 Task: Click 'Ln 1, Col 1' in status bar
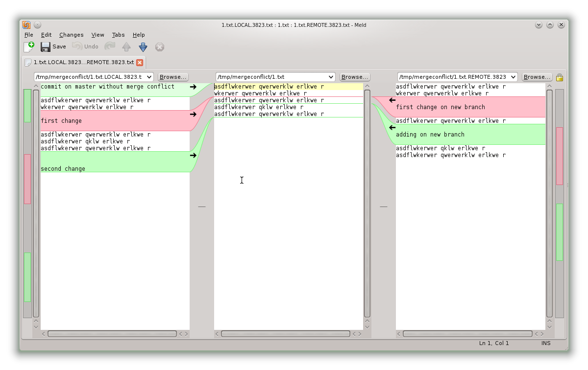coord(494,343)
